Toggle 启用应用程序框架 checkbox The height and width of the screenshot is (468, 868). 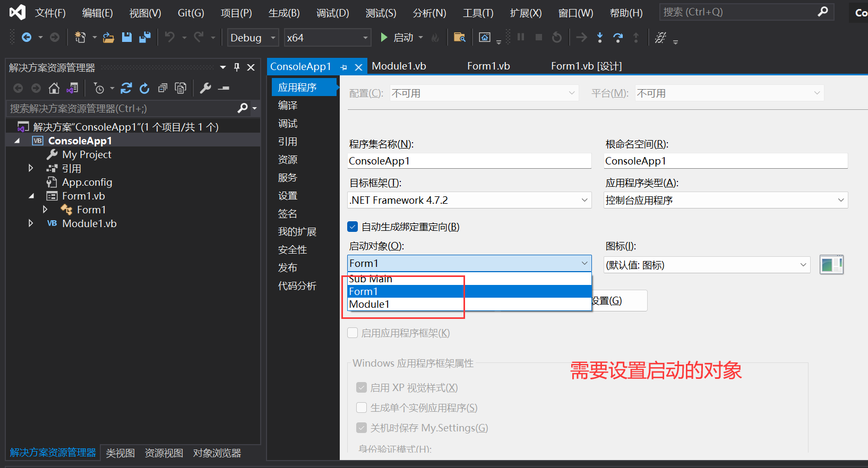tap(353, 333)
